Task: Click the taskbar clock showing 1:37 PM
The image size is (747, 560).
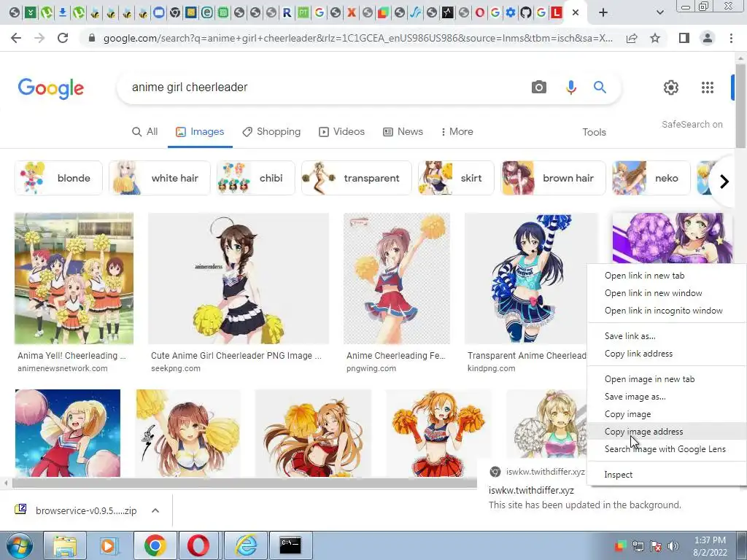Action: (x=710, y=545)
